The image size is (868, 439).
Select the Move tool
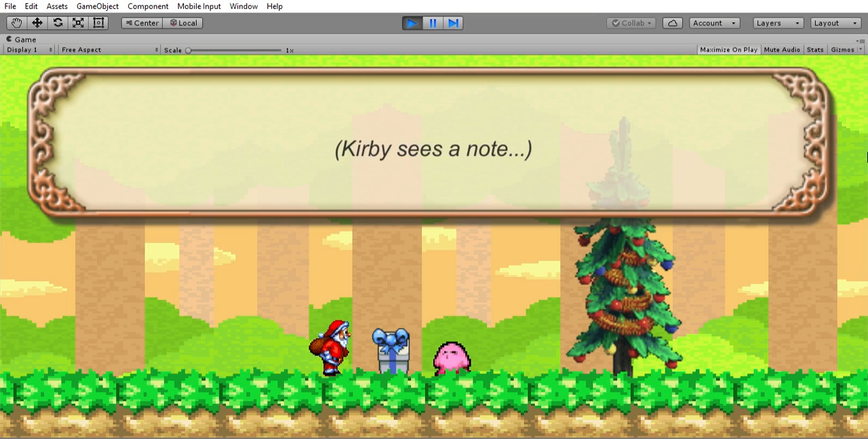[37, 22]
